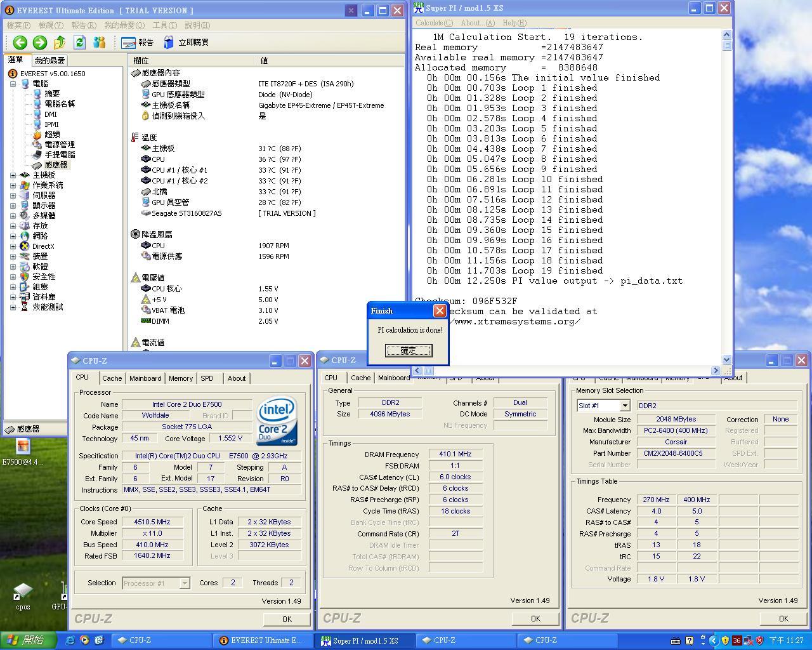Click the 值 column header

point(329,60)
